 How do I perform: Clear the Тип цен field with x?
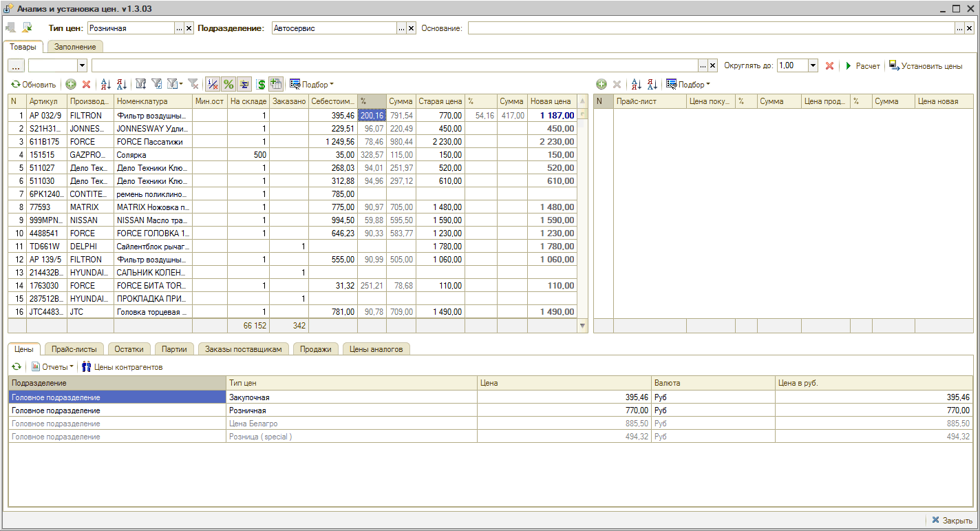(x=189, y=28)
